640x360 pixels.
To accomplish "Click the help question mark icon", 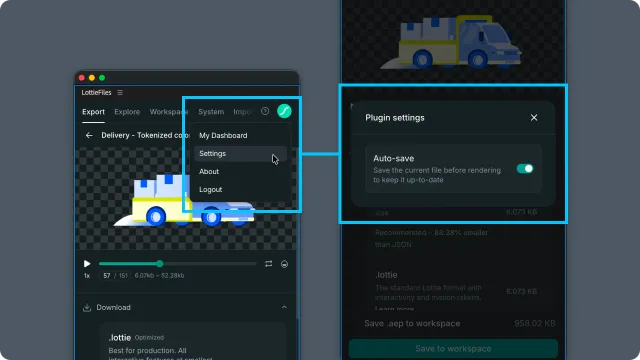I will (x=265, y=111).
